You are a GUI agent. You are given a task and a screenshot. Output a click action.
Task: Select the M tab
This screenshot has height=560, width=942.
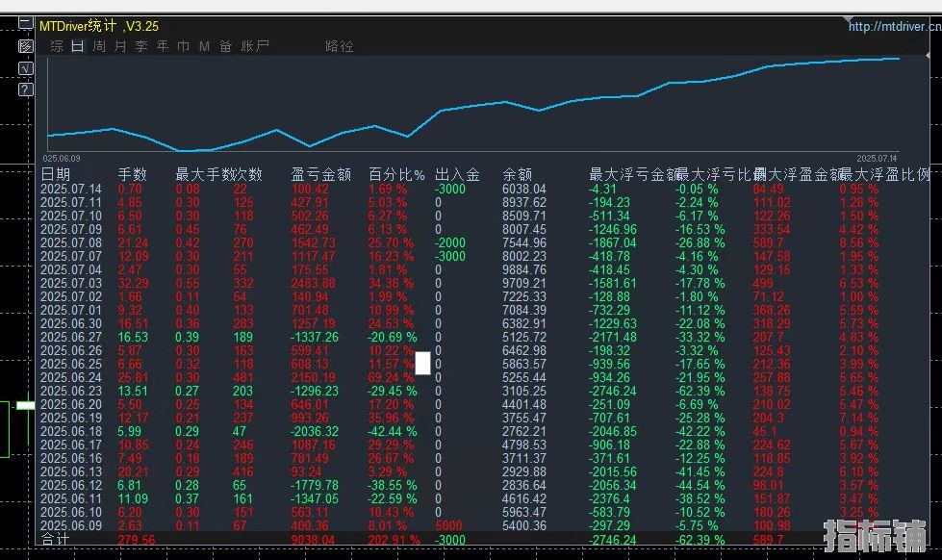(x=204, y=46)
